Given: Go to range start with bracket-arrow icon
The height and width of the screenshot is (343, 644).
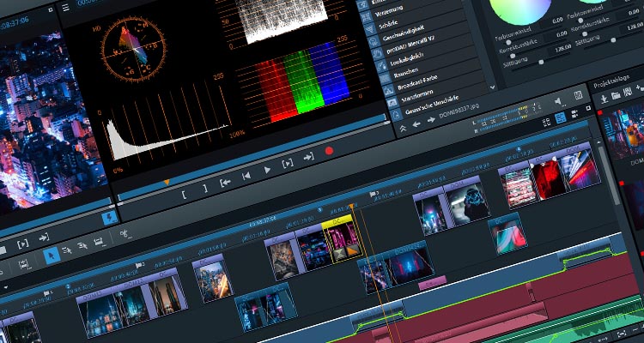Looking at the screenshot, I should (225, 183).
